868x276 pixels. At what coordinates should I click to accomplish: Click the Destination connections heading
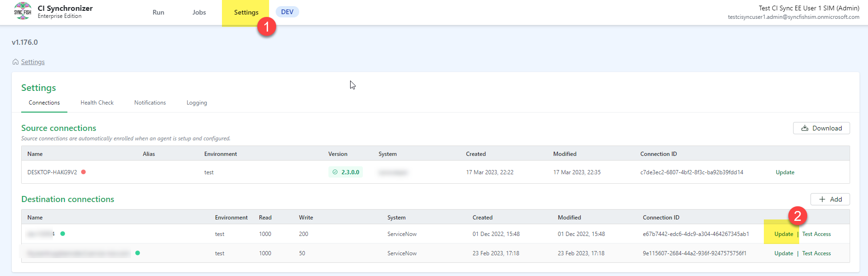coord(67,199)
